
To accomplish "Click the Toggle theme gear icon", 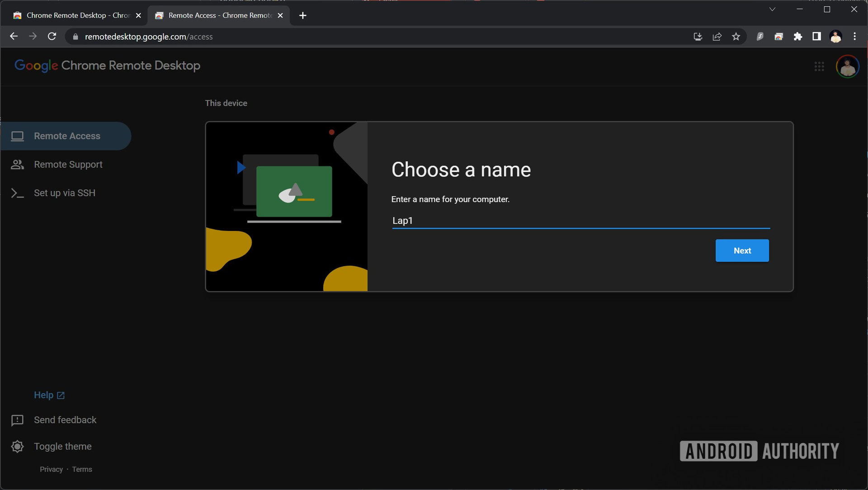I will click(17, 446).
